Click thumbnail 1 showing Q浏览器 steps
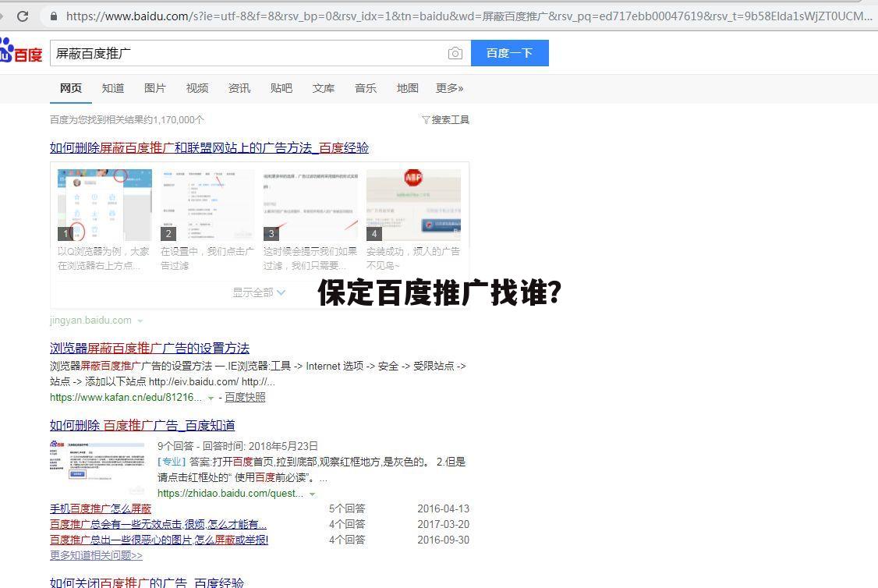The width and height of the screenshot is (878, 588). (104, 204)
